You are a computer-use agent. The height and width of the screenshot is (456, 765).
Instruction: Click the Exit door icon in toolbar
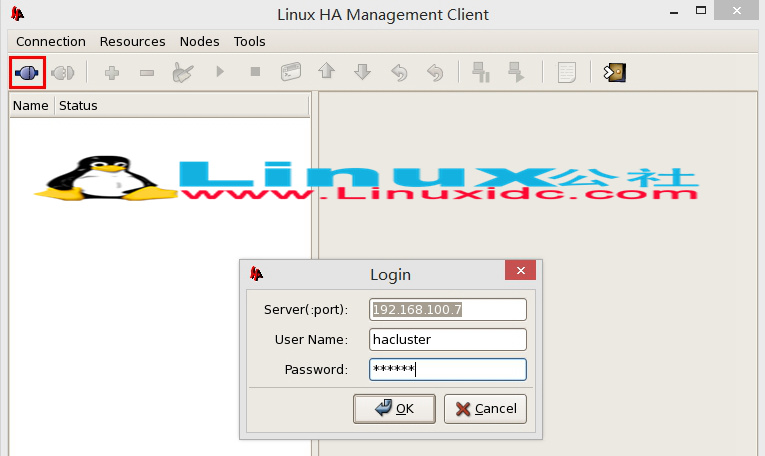614,72
